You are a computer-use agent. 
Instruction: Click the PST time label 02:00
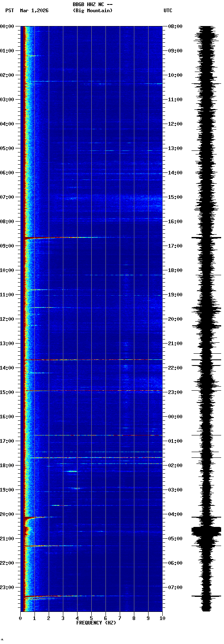tap(7, 75)
